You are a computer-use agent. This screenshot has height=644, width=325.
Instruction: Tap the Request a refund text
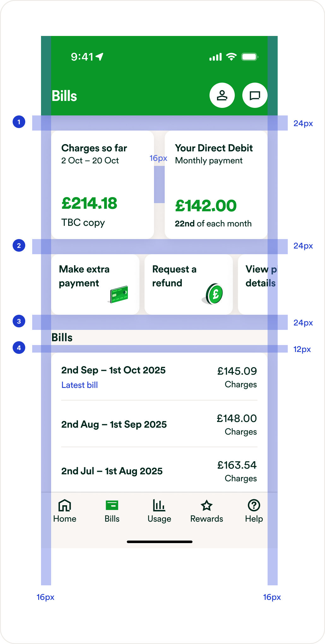[x=174, y=276]
